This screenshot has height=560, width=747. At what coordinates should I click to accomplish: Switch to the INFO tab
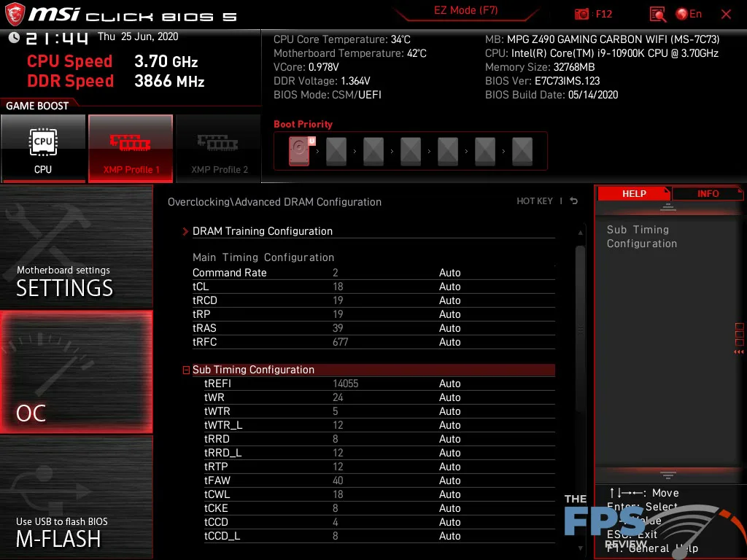tap(708, 193)
